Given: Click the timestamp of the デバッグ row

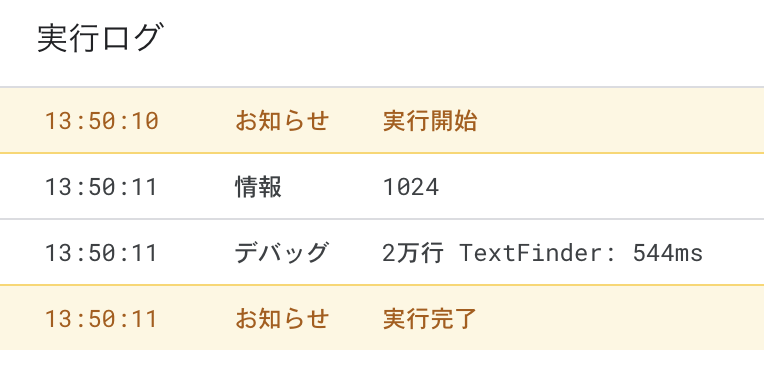Looking at the screenshot, I should click(x=101, y=253).
